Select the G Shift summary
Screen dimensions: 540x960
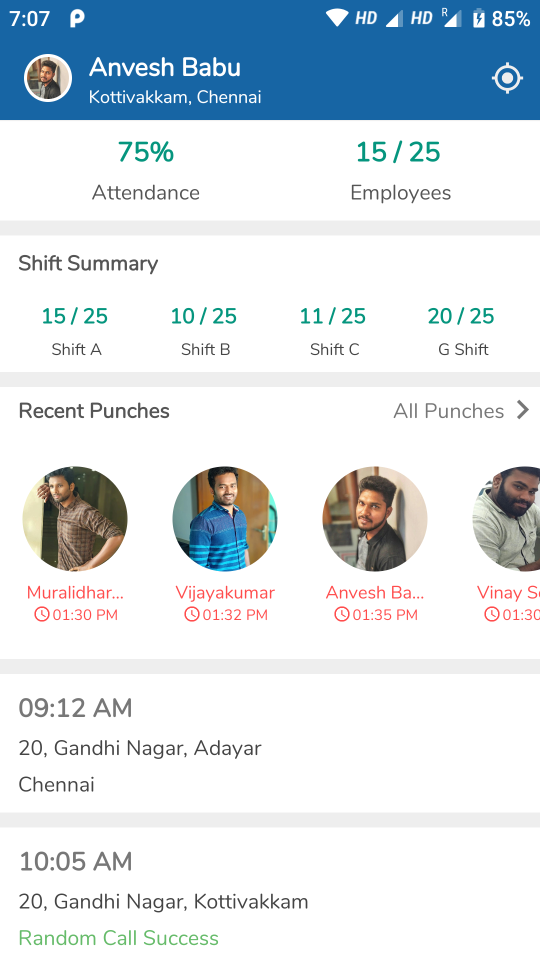pyautogui.click(x=462, y=331)
